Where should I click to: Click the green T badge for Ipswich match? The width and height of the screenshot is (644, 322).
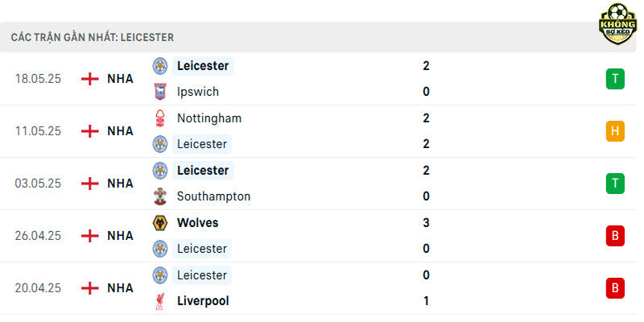tap(615, 79)
